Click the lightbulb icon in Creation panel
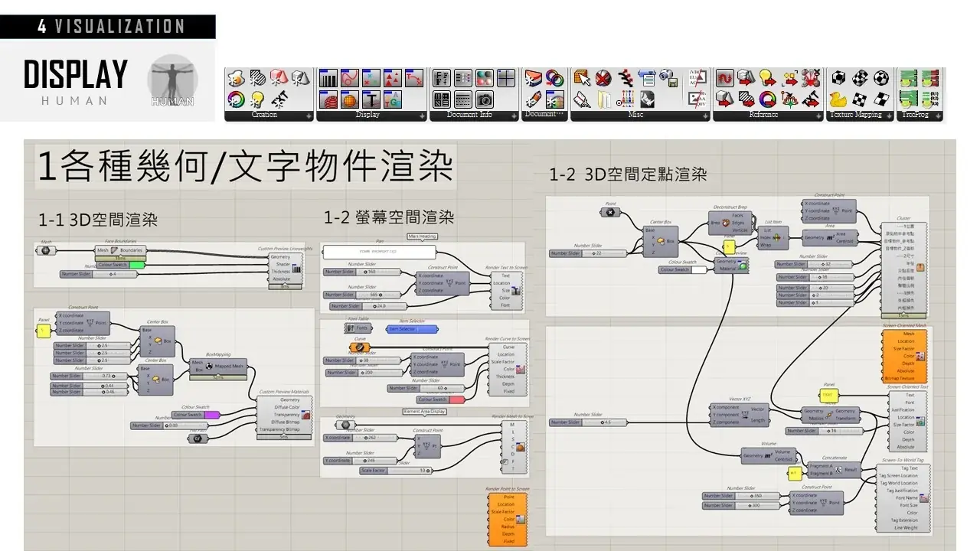This screenshot has width=980, height=551. coord(257,99)
